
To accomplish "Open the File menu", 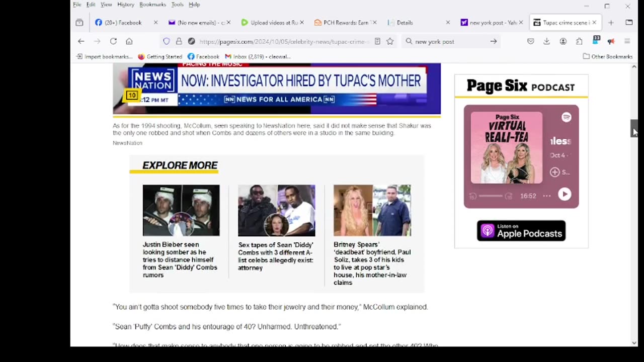I will (x=77, y=5).
